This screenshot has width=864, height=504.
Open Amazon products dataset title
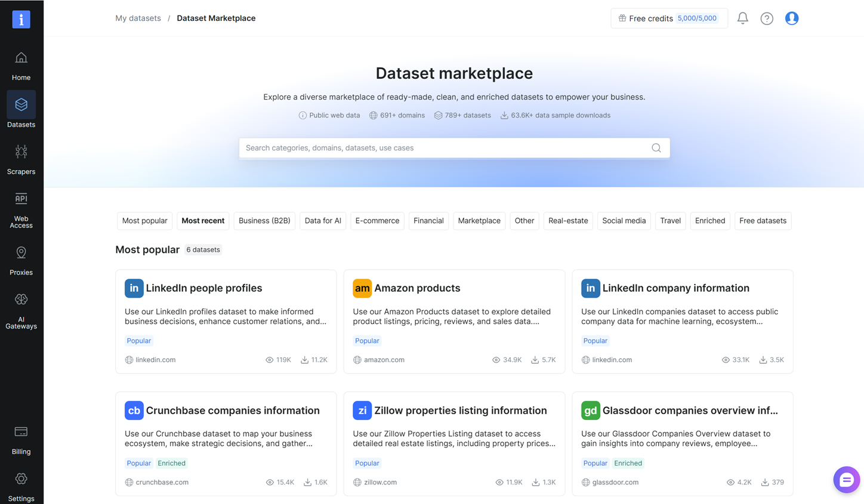point(417,288)
